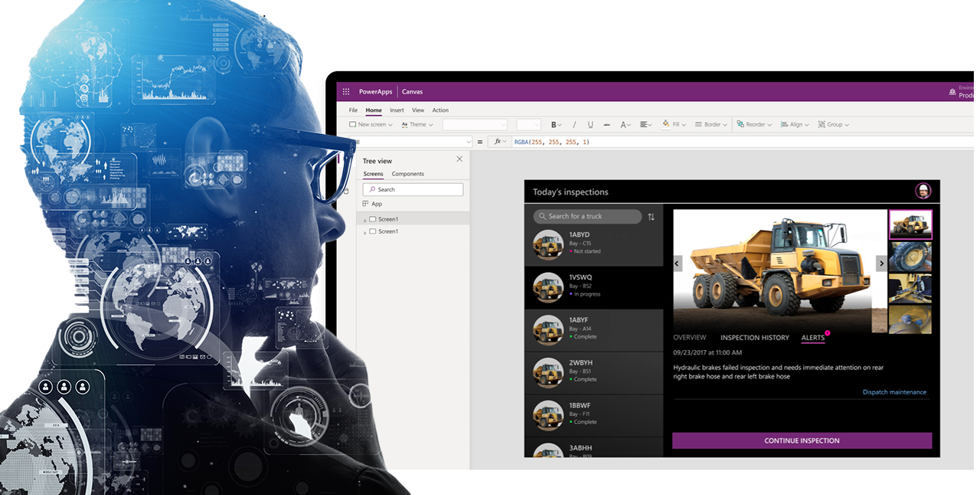Select truck 1ABYF in the list
980x495 pixels.
(x=593, y=330)
